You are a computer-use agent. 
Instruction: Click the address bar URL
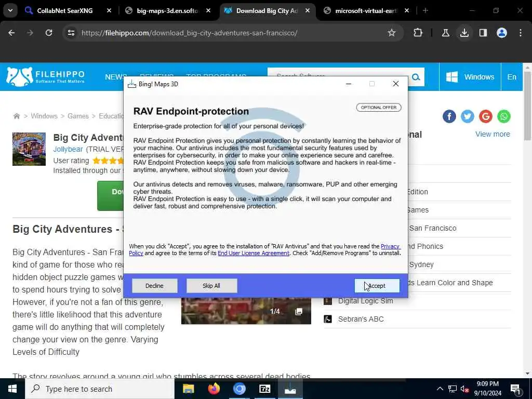click(189, 33)
